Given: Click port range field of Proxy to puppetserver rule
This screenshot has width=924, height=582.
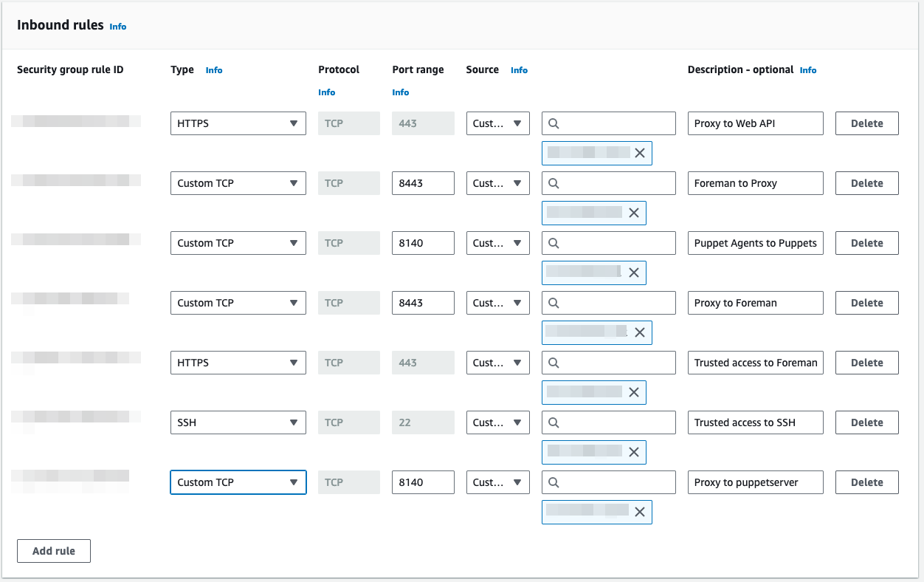Looking at the screenshot, I should click(x=423, y=482).
